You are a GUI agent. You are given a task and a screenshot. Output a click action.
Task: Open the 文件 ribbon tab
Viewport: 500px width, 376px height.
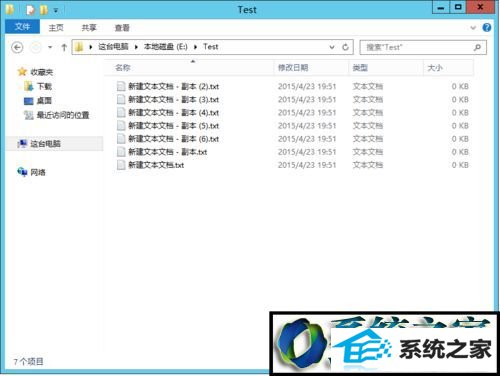22,27
